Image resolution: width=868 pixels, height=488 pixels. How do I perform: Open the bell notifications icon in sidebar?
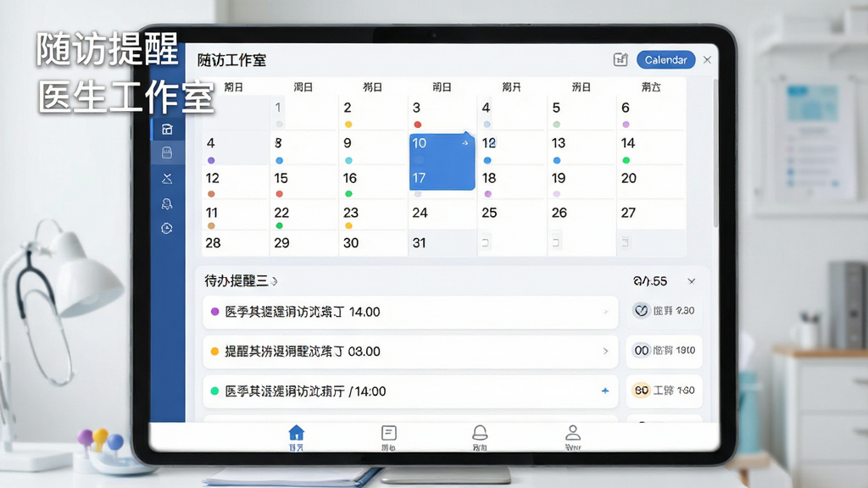pyautogui.click(x=167, y=203)
